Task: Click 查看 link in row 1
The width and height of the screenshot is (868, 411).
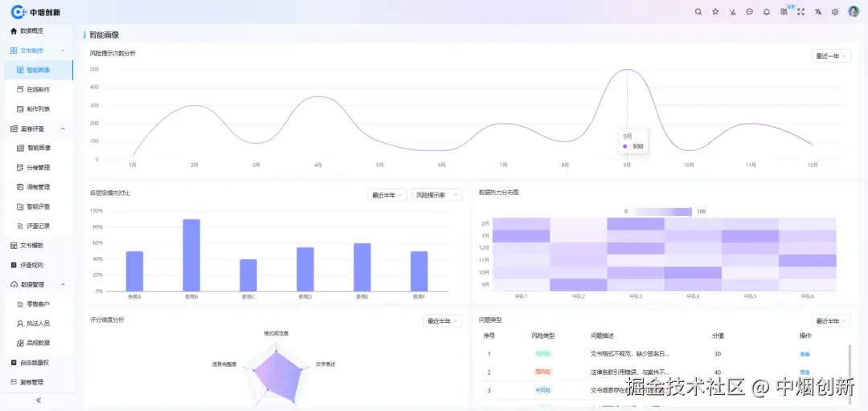Action: 805,354
